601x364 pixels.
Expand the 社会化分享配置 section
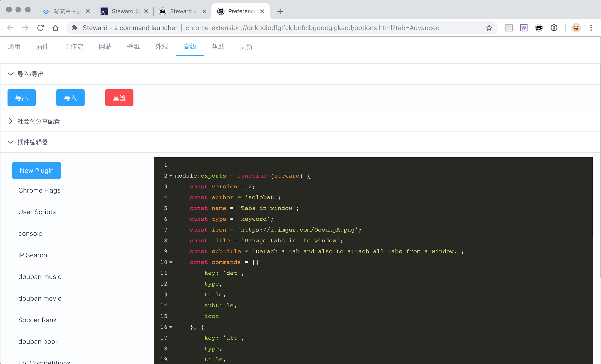point(11,121)
